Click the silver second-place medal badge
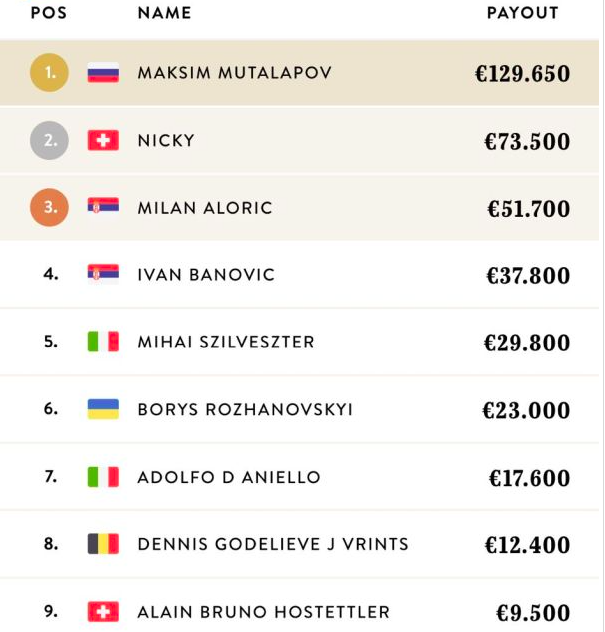 click(50, 141)
